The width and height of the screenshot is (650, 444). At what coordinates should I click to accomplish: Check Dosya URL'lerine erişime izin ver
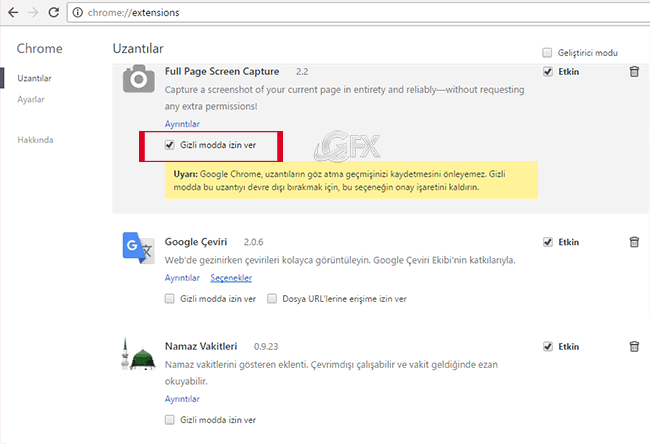coord(272,298)
